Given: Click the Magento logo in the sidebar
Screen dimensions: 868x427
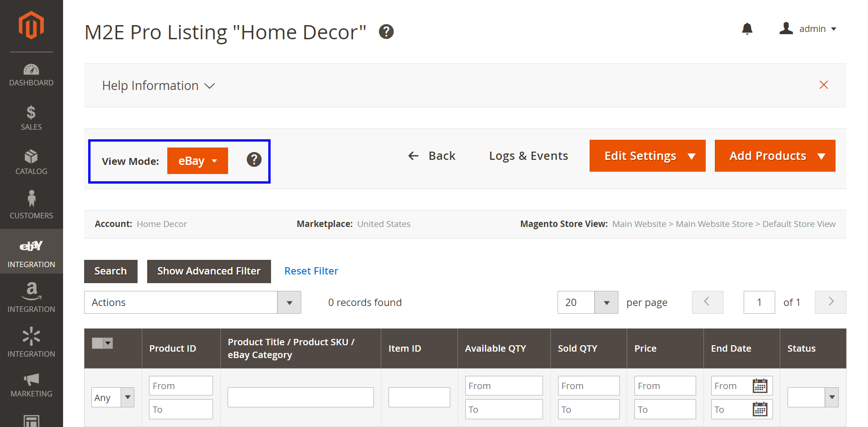Looking at the screenshot, I should click(31, 25).
